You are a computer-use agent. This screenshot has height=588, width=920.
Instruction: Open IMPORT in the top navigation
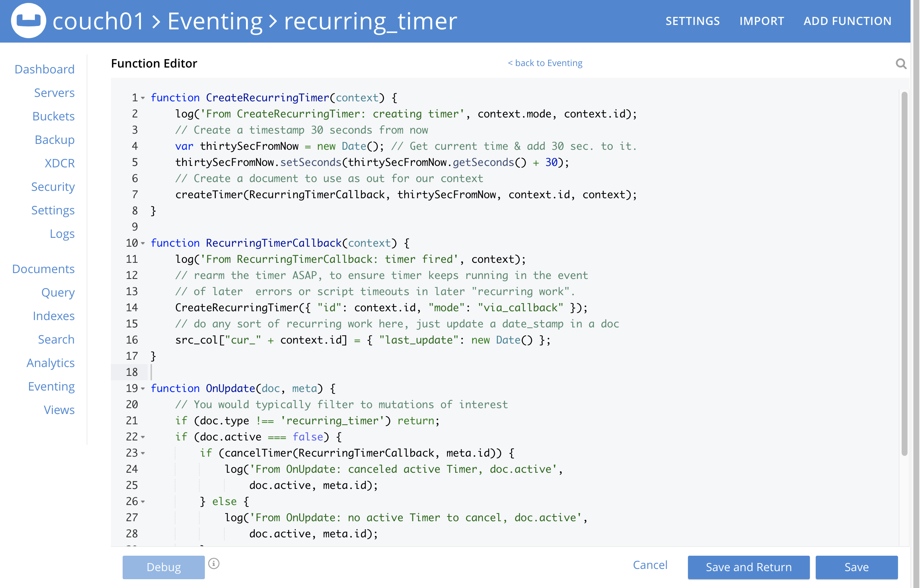click(x=762, y=21)
